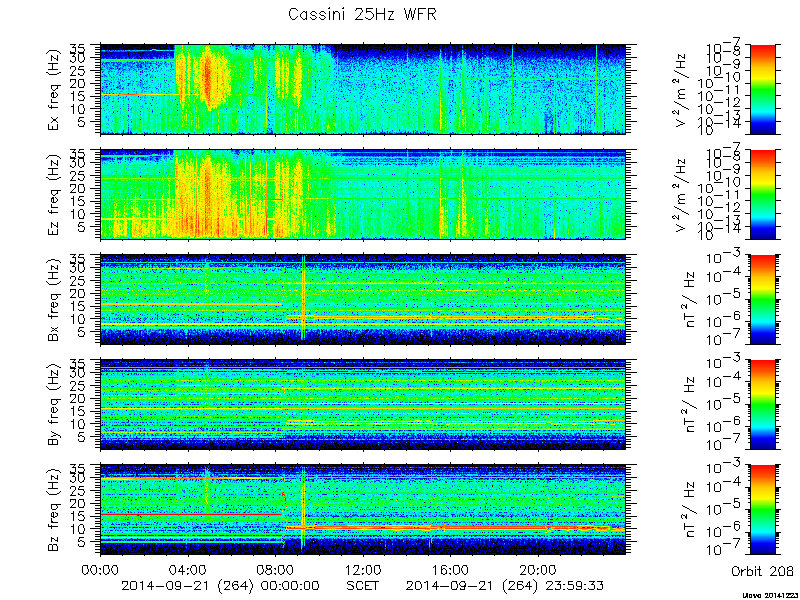Open the By frequency spectrogram panel
Viewport: 800px width, 600px height.
pyautogui.click(x=363, y=405)
